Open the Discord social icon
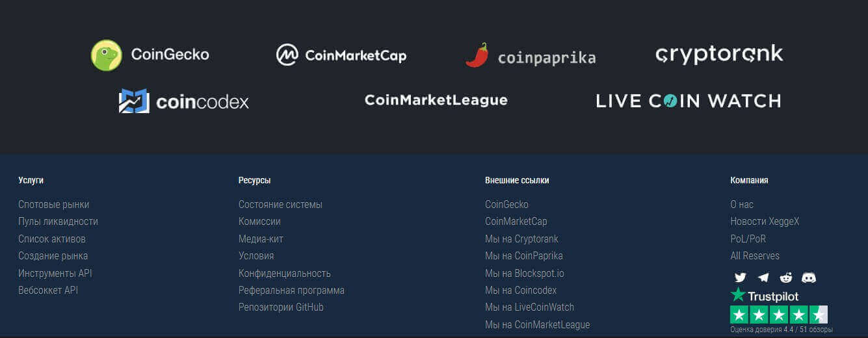Viewport: 868px width, 338px height. 809,278
